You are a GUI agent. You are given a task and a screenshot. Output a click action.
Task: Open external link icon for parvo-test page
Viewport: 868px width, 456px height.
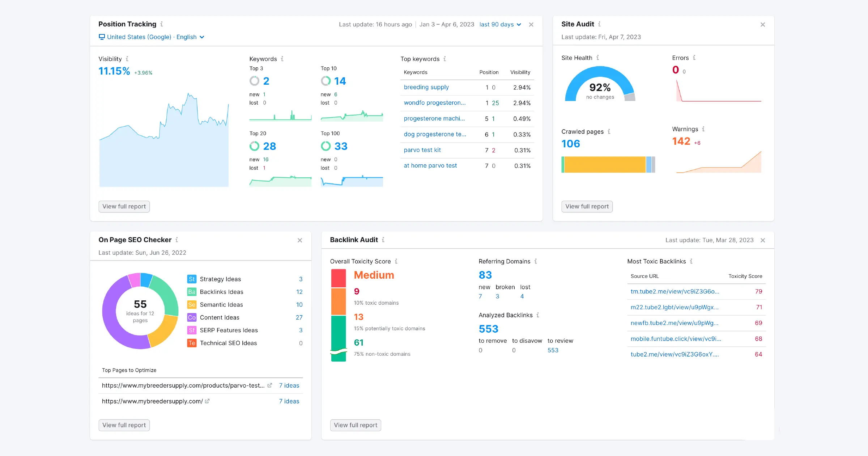point(270,385)
